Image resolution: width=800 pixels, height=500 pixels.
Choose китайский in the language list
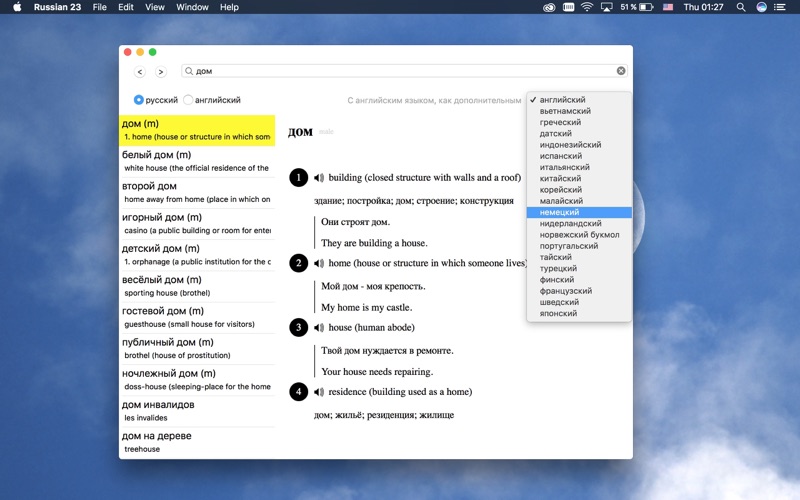point(579,179)
